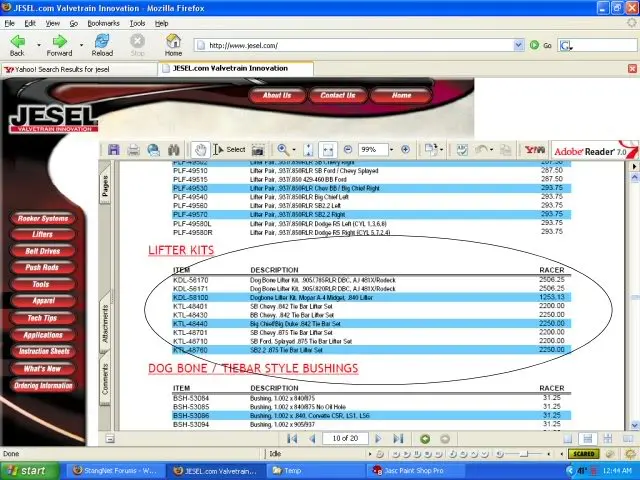Open the Bookmarks menu
640x480 pixels.
[x=103, y=23]
